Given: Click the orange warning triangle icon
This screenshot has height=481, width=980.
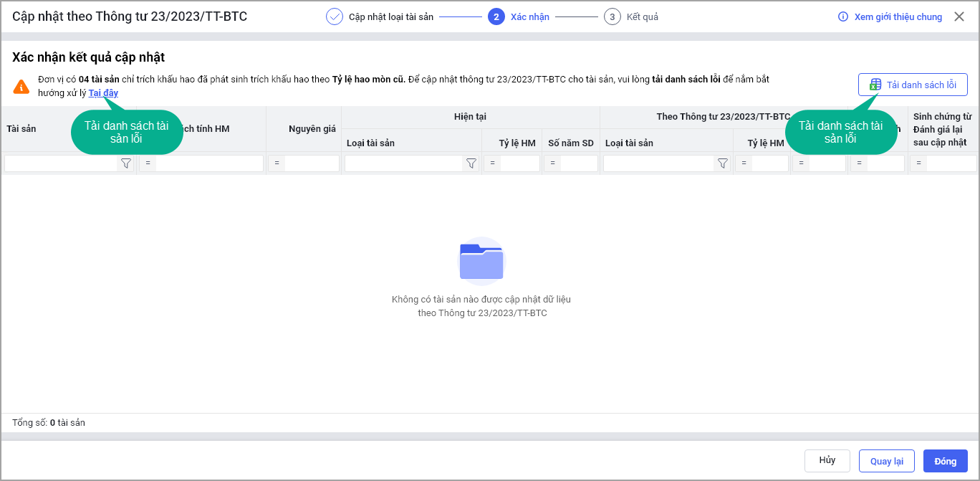Looking at the screenshot, I should click(21, 87).
